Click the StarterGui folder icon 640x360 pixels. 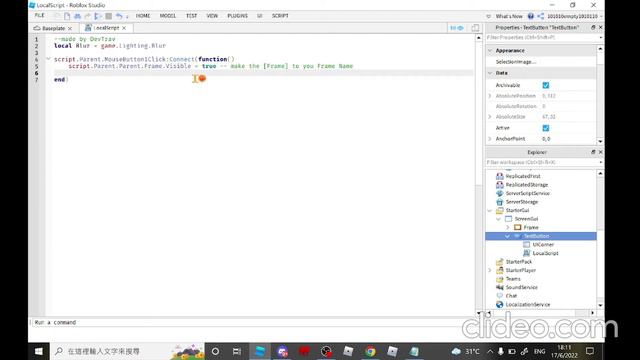[500, 210]
